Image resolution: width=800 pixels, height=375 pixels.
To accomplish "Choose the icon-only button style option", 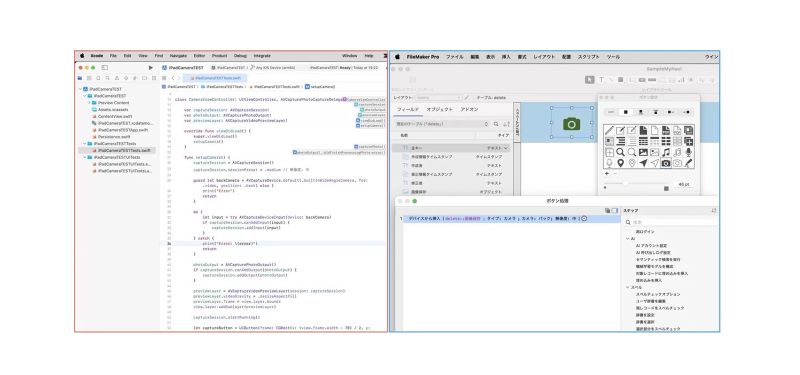I will [x=626, y=112].
